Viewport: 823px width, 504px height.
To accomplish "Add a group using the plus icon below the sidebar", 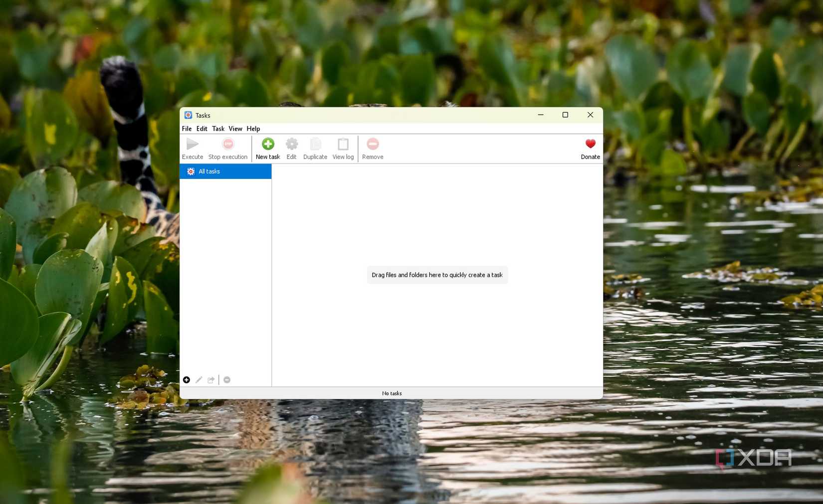I will tap(187, 379).
